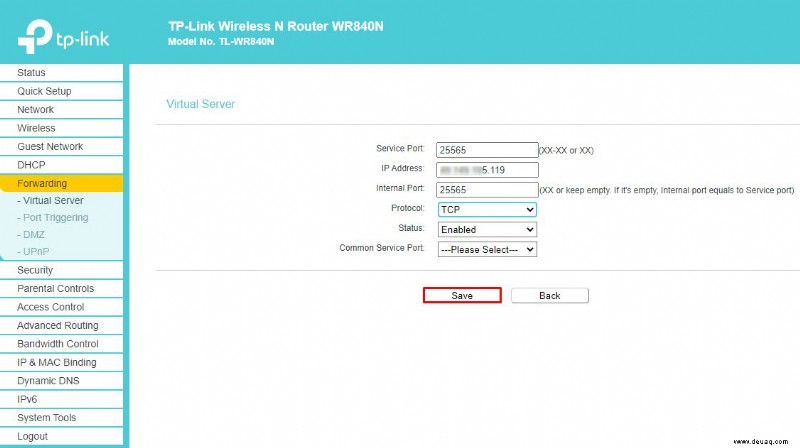Open IPv6 settings
Image resolution: width=800 pixels, height=448 pixels.
(61, 399)
